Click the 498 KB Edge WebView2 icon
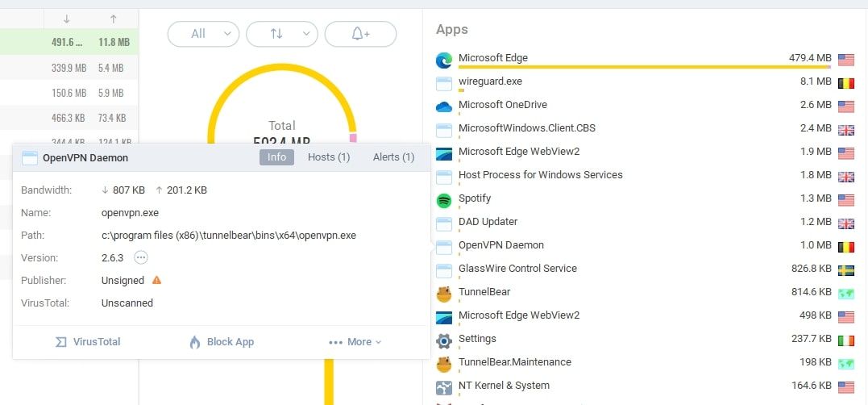 (x=444, y=317)
